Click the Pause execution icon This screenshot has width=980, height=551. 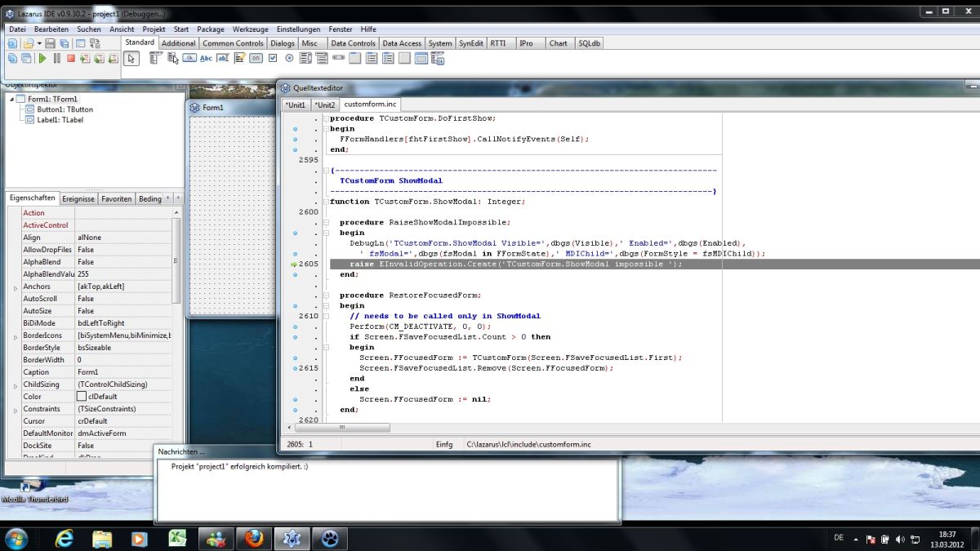56,59
